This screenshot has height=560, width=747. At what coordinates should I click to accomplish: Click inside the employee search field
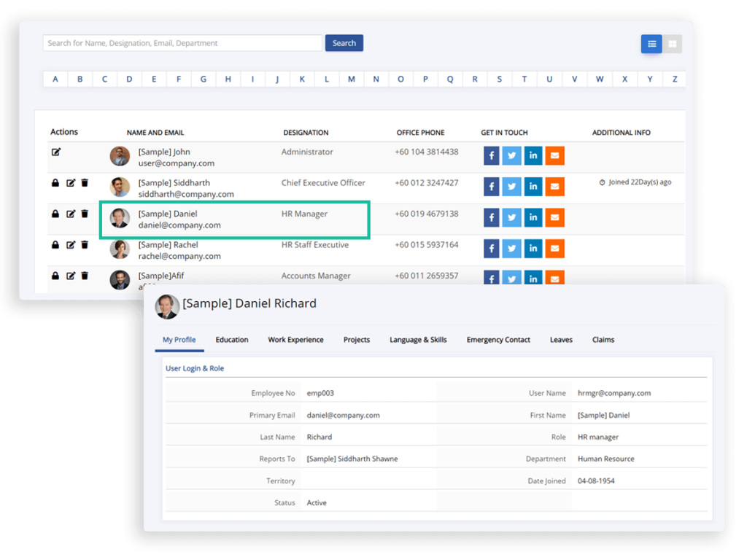tap(181, 42)
